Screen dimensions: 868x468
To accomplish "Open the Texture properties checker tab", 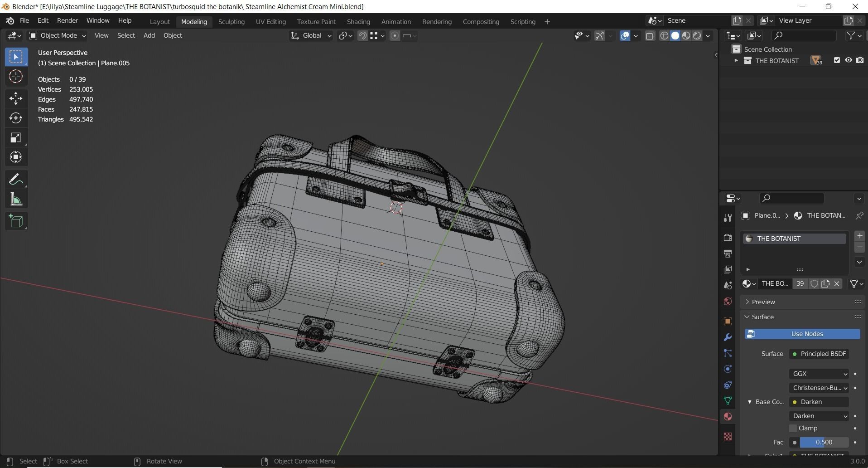I will point(728,436).
